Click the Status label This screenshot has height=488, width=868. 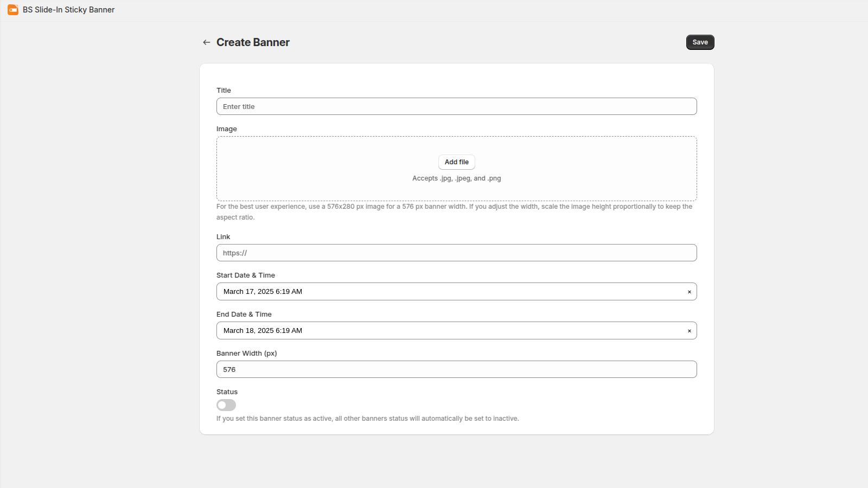click(227, 391)
